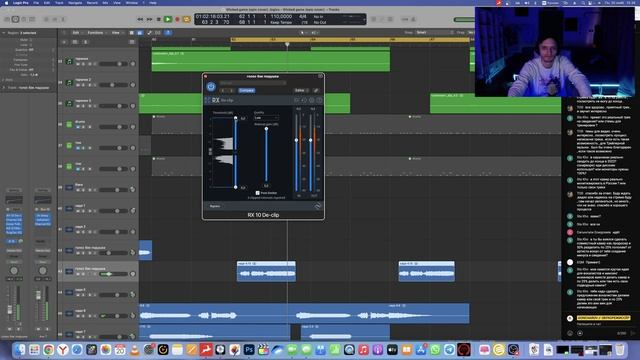Viewport: 640px width, 360px height.
Task: Click the Rewind transport button
Action: tap(140, 19)
